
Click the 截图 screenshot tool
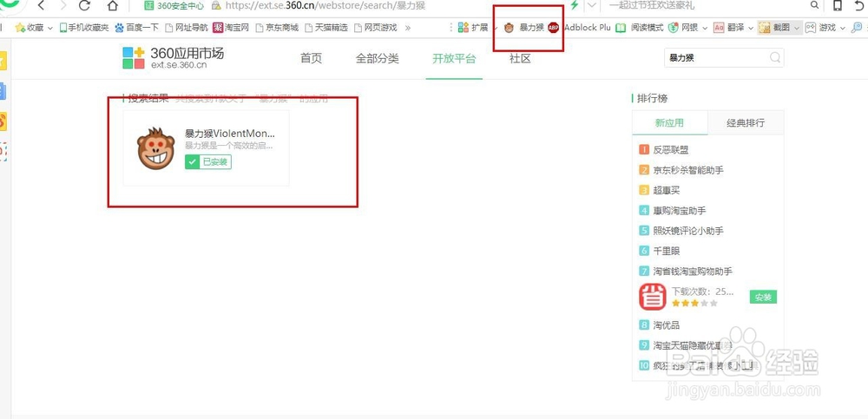[774, 28]
